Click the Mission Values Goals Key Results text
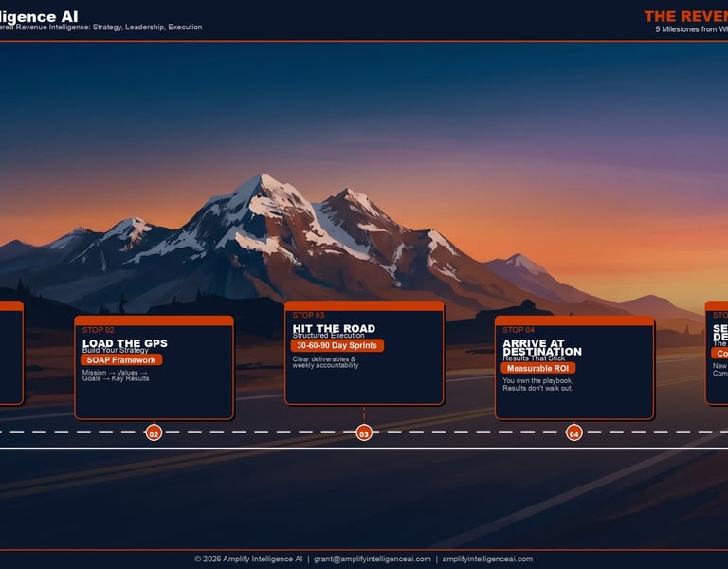Viewport: 728px width, 569px height. 116,376
